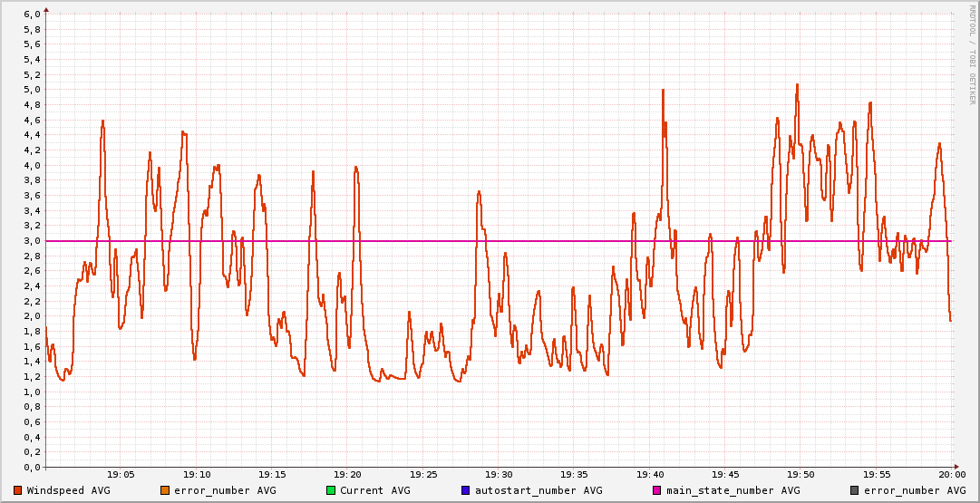Select the 19:30 time axis label
The image size is (980, 503).
499,474
